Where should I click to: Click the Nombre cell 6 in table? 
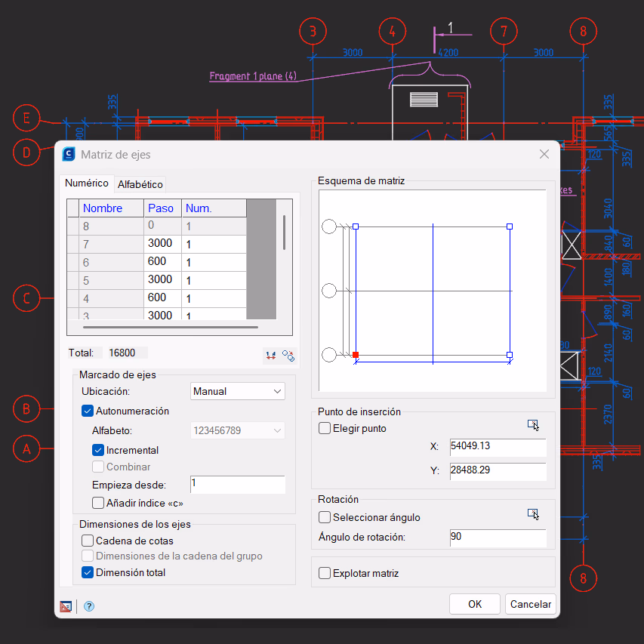click(111, 262)
